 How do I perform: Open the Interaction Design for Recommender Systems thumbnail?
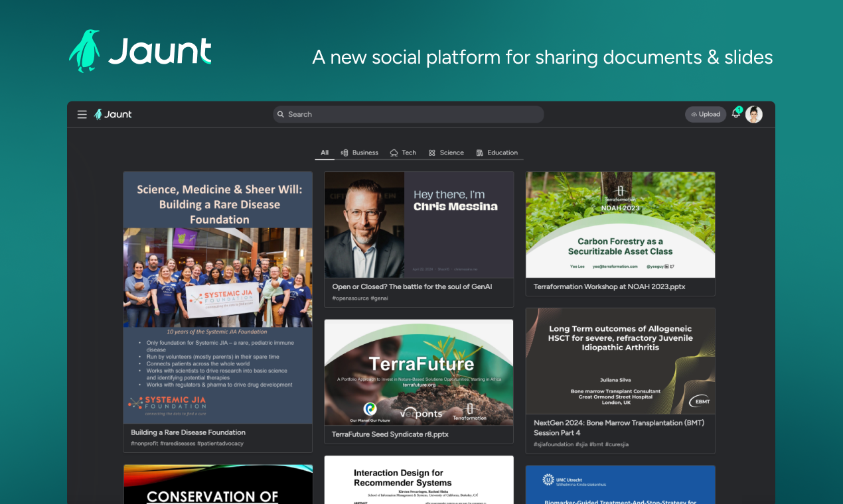pos(419,479)
